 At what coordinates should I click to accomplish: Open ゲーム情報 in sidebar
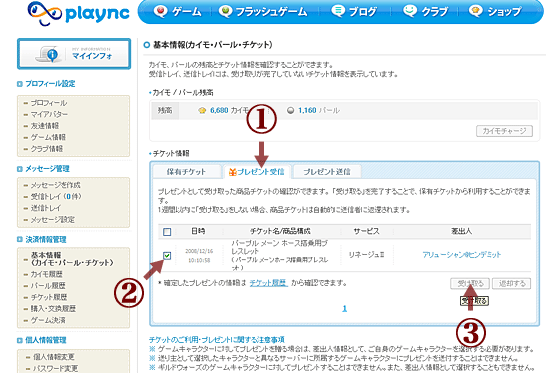[48, 137]
